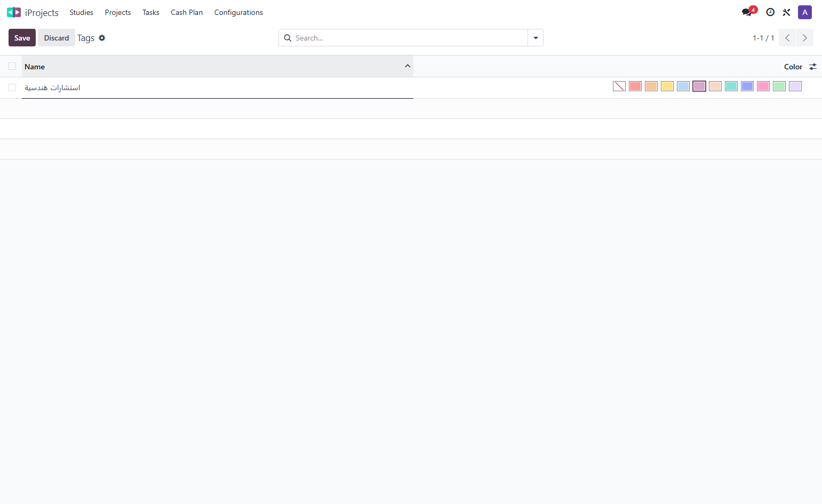Select the yellow color swatch

(x=667, y=86)
